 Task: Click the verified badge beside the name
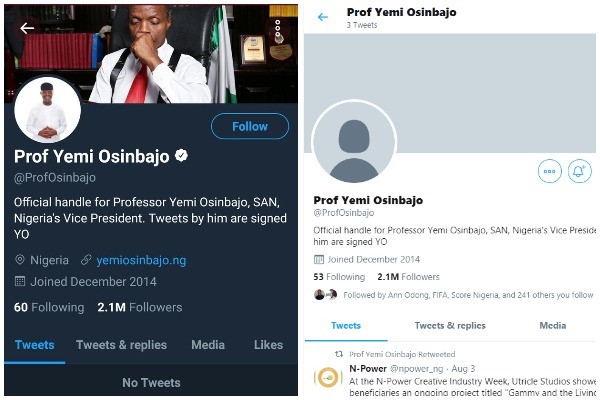[182, 157]
